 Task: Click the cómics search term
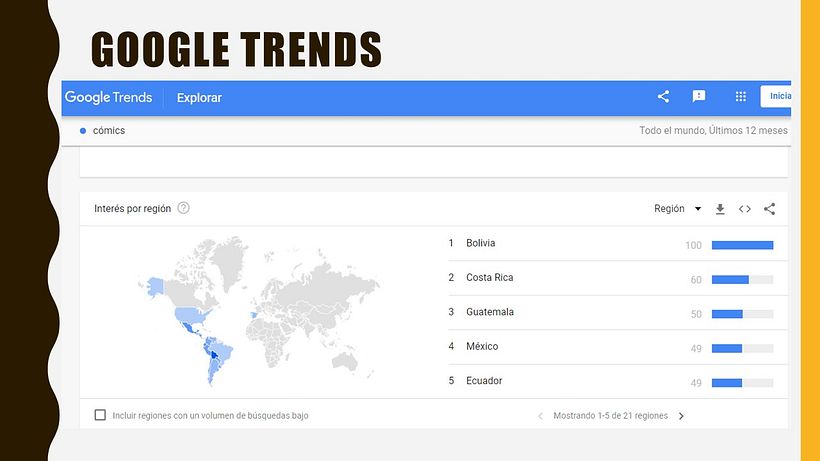109,131
